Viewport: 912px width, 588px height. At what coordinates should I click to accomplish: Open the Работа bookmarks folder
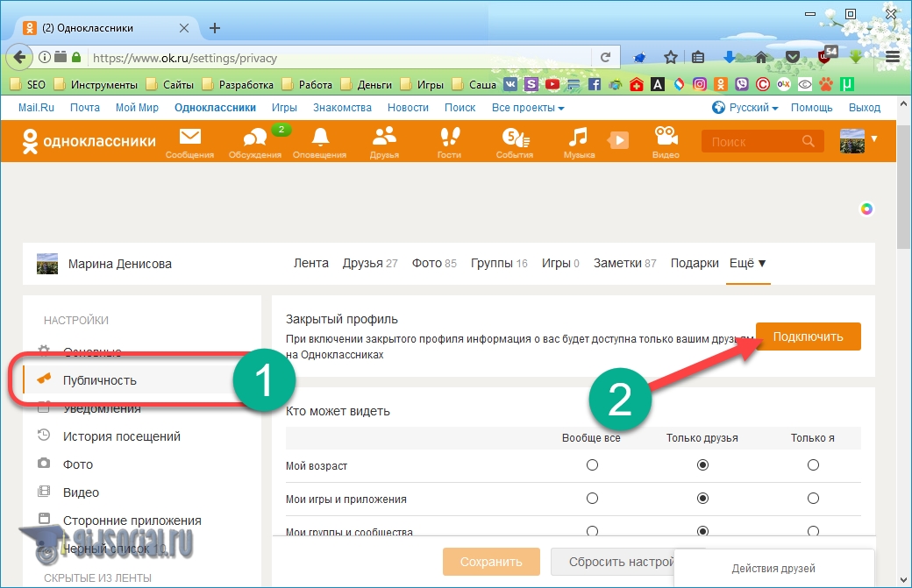pyautogui.click(x=307, y=84)
